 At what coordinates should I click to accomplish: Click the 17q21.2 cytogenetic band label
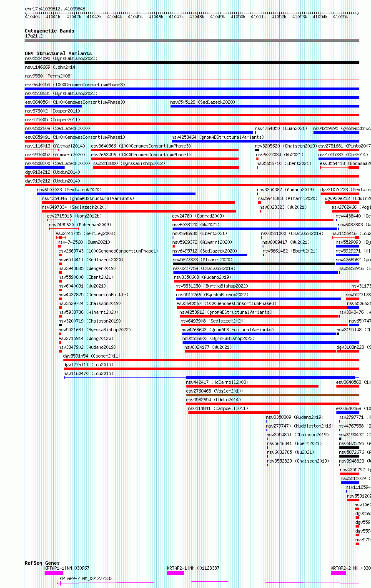click(34, 36)
